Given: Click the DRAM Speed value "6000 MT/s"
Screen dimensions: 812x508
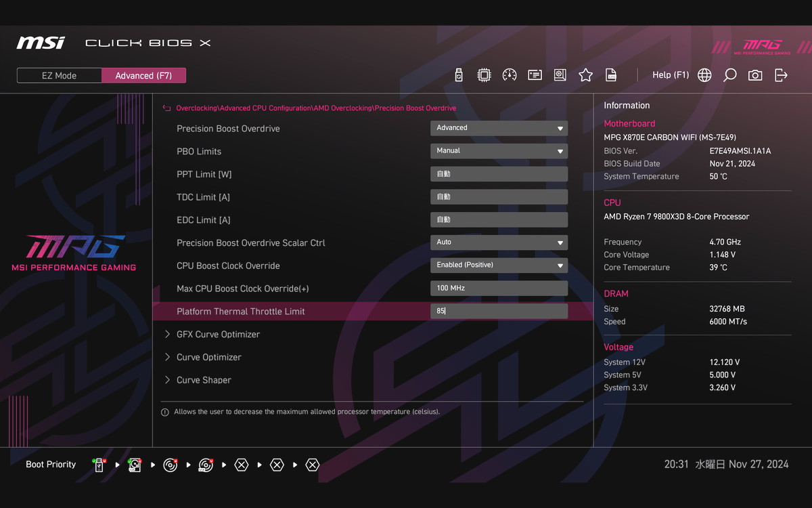Looking at the screenshot, I should pyautogui.click(x=728, y=322).
